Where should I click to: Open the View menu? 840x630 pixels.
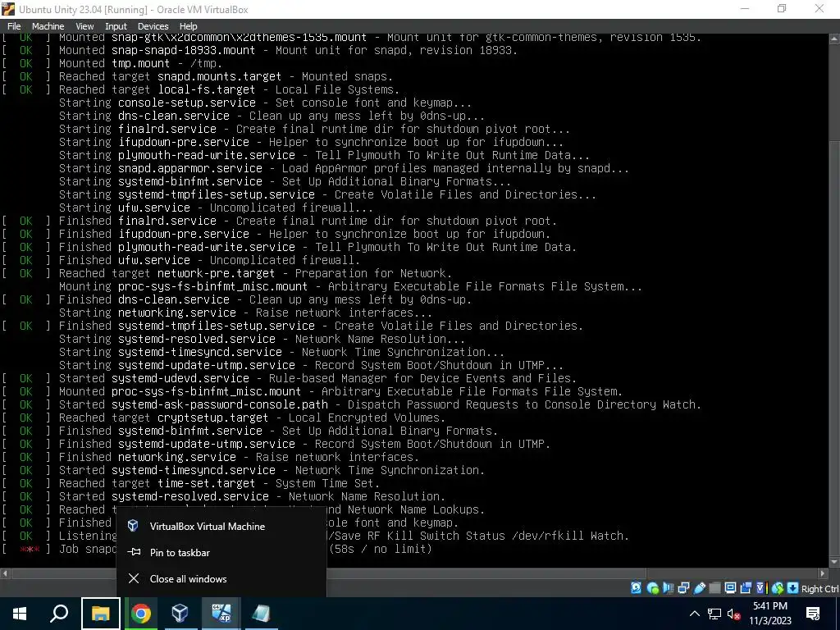tap(84, 26)
